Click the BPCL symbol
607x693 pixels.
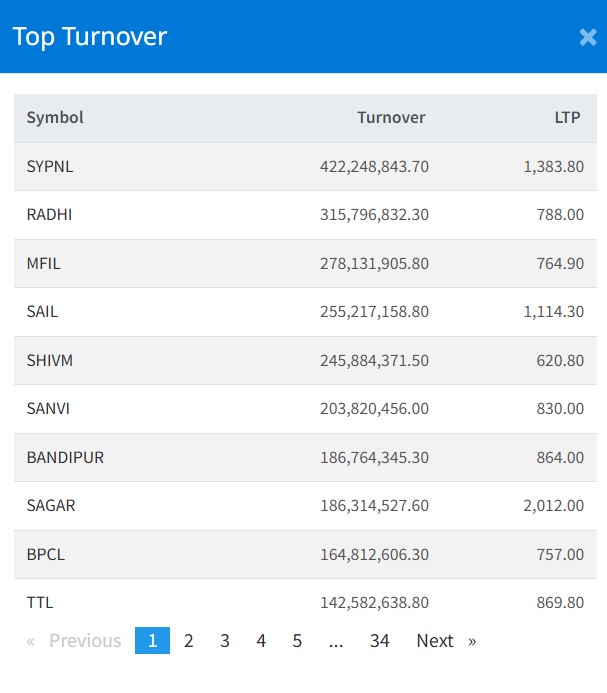coord(46,554)
